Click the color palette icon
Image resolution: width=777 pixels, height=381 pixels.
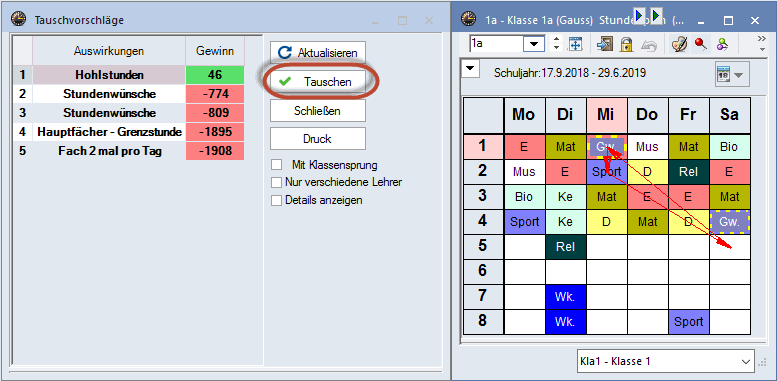click(679, 44)
